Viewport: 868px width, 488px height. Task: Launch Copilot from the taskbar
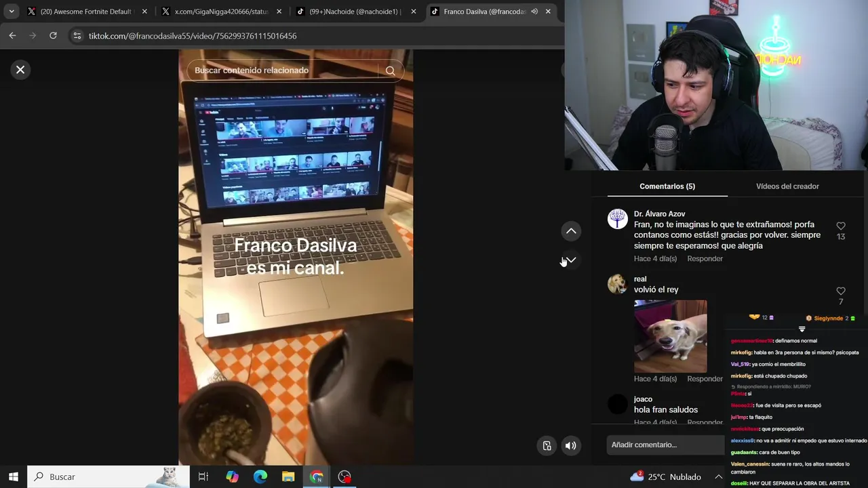(232, 476)
